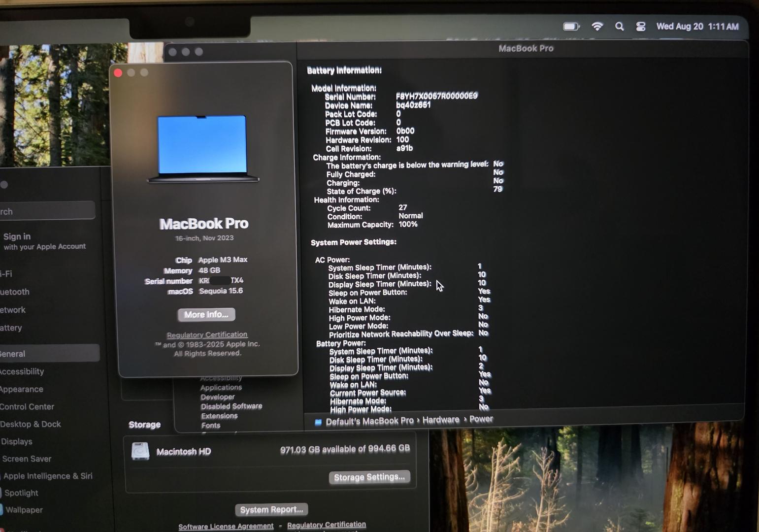759x532 pixels.
Task: Click the More Info... button
Action: (206, 314)
